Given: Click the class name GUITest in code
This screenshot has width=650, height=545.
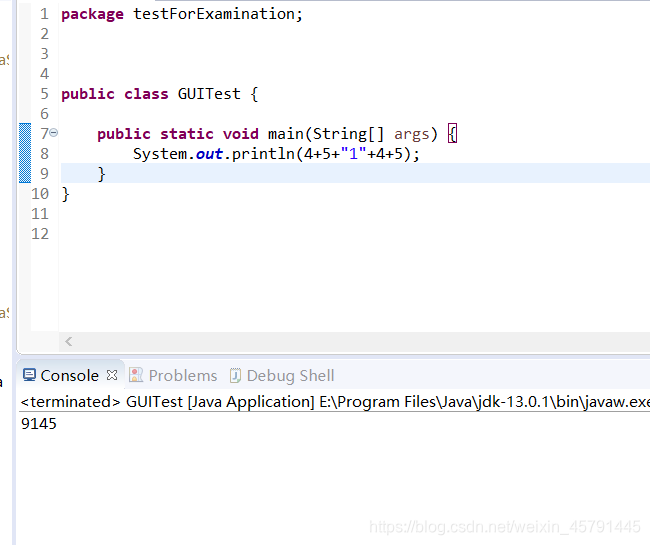Looking at the screenshot, I should coord(209,94).
